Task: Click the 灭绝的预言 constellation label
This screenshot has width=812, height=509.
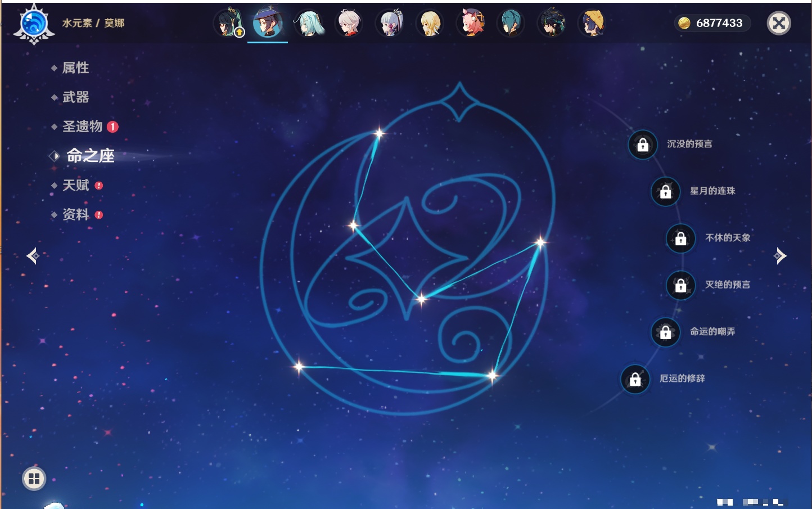Action: point(728,285)
